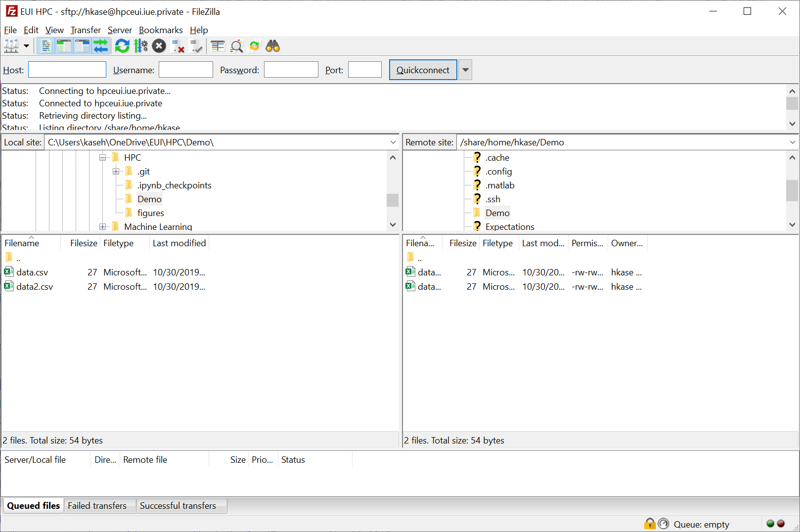
Task: Toggle transfer queue display
Action: point(100,46)
